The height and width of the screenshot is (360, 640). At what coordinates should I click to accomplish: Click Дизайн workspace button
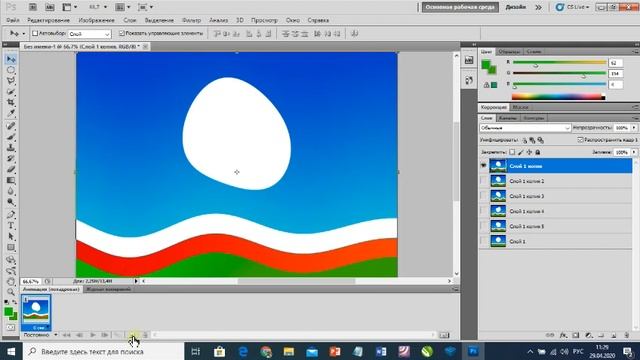516,7
